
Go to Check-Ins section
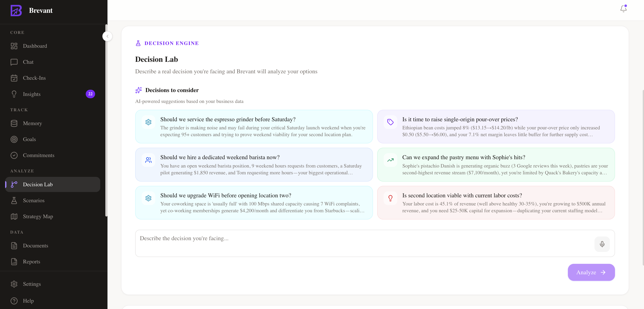click(x=34, y=78)
